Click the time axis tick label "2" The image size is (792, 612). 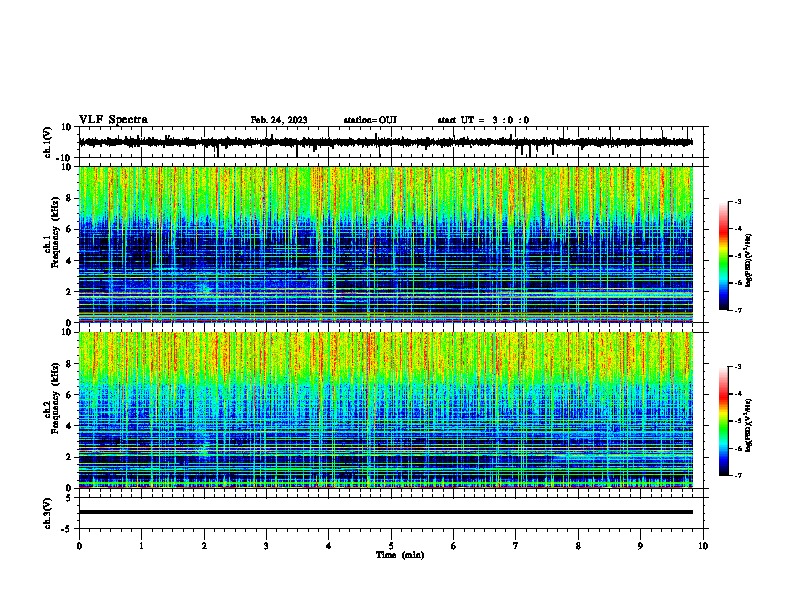pyautogui.click(x=204, y=546)
